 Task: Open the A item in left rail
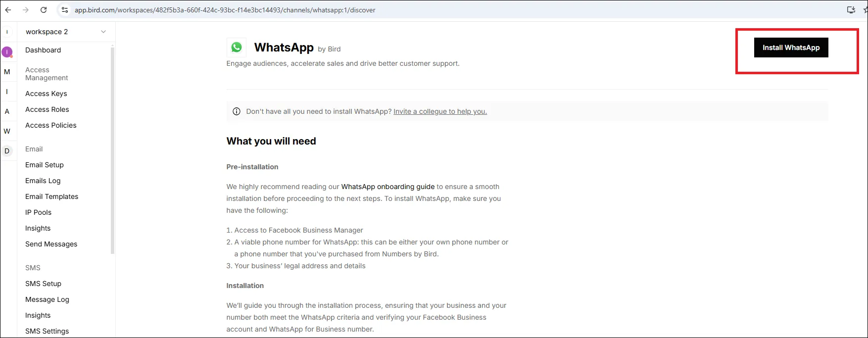click(7, 111)
